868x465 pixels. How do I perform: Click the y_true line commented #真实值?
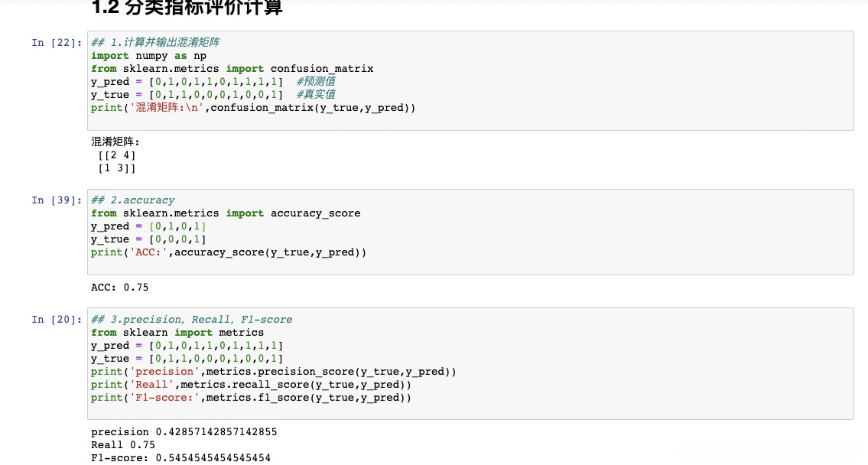coord(213,95)
